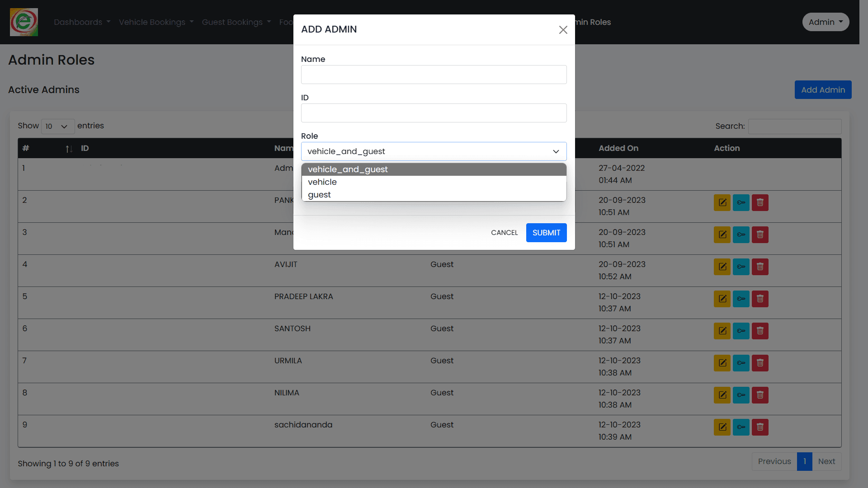Submit the Add Admin form
This screenshot has height=488, width=868.
point(546,232)
